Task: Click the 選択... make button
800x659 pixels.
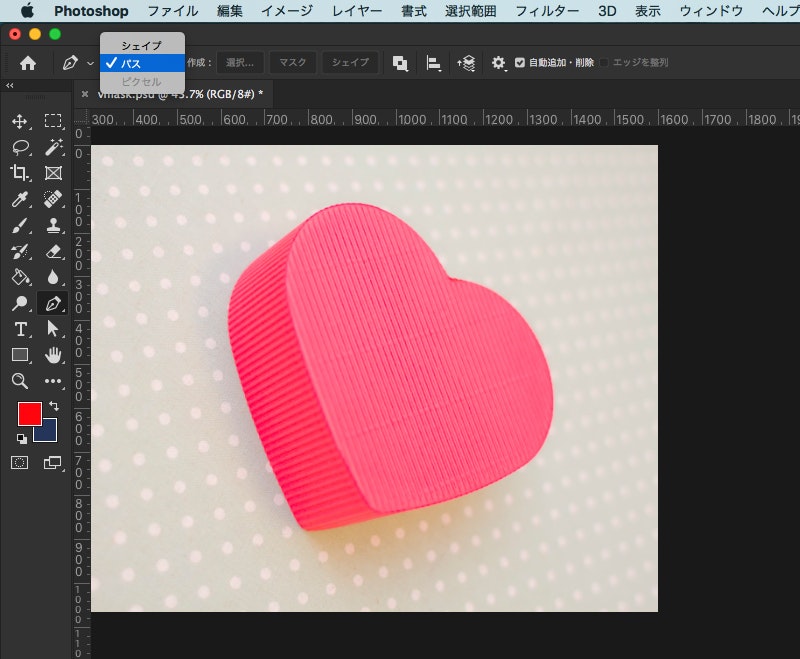Action: [240, 63]
